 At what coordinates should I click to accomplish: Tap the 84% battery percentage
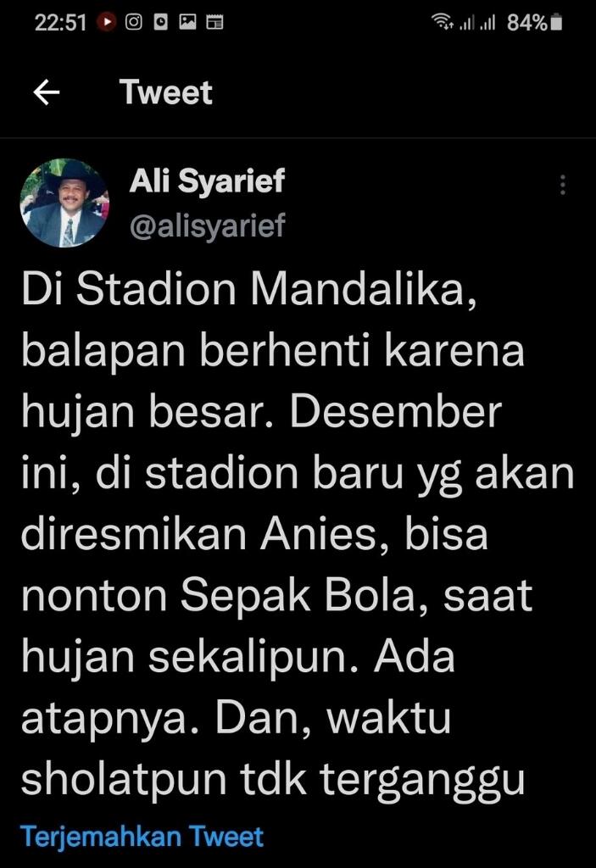click(526, 22)
